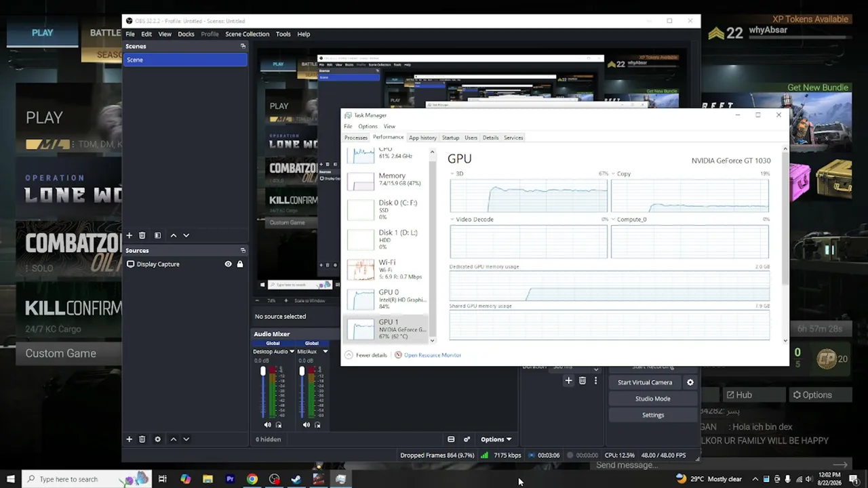
Task: Expand Copy graph selector in GPU view
Action: [x=614, y=174]
